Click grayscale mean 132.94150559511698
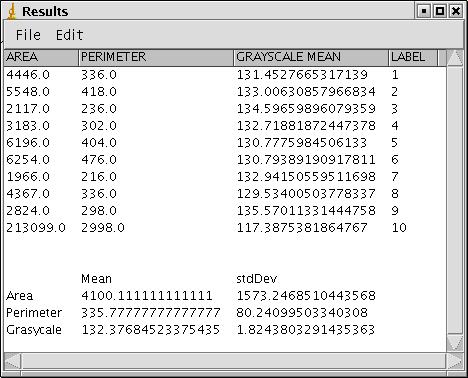Image resolution: width=468 pixels, height=378 pixels. pyautogui.click(x=306, y=177)
